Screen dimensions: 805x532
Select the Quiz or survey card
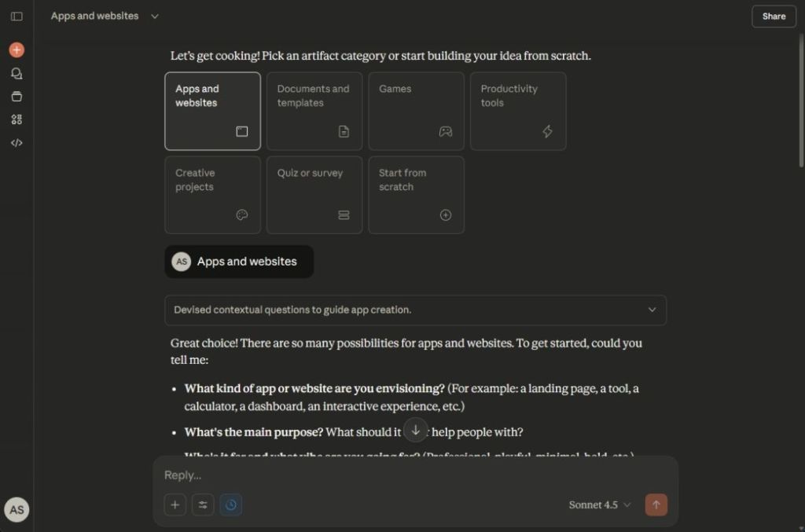(x=314, y=195)
